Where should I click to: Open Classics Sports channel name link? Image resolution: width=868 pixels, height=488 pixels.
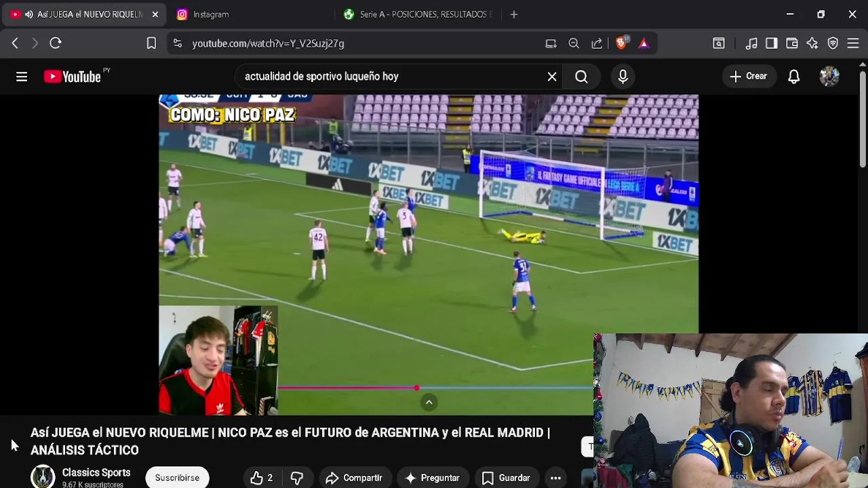tap(96, 472)
